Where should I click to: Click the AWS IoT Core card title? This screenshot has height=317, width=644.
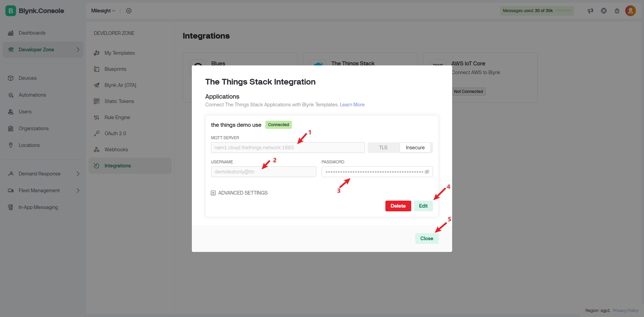[468, 63]
